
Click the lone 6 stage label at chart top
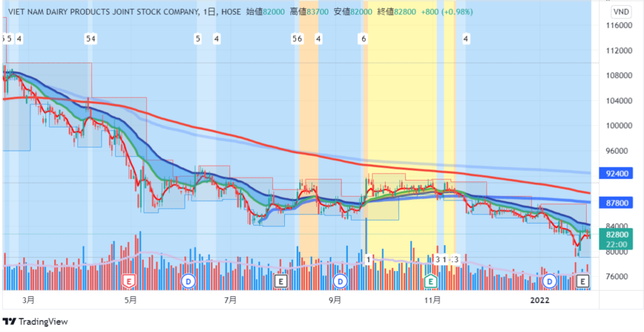pos(364,39)
